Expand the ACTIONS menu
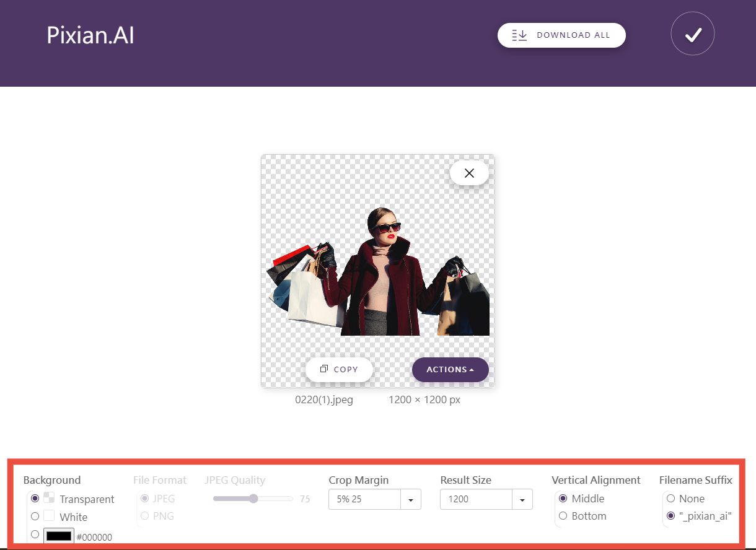756x550 pixels. 451,369
